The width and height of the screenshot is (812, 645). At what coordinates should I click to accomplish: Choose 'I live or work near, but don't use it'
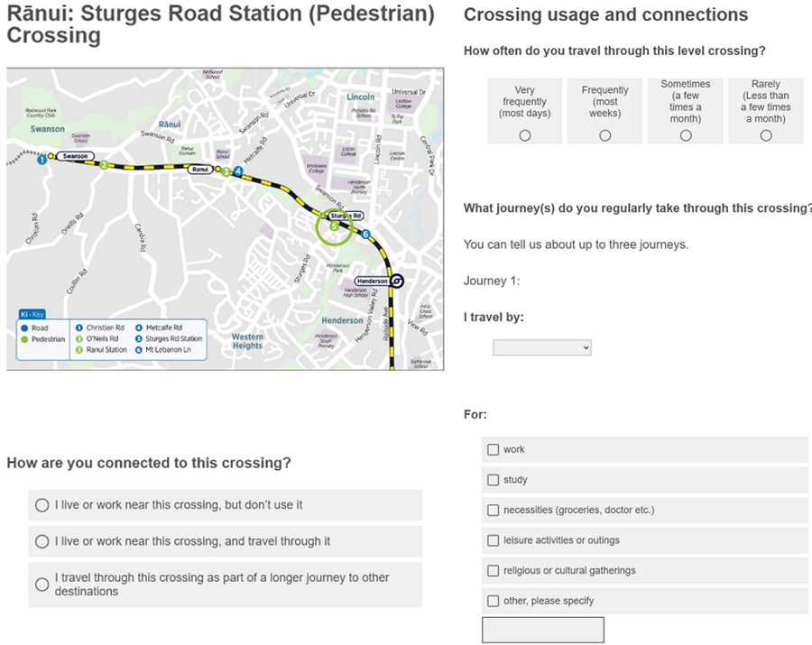click(42, 505)
